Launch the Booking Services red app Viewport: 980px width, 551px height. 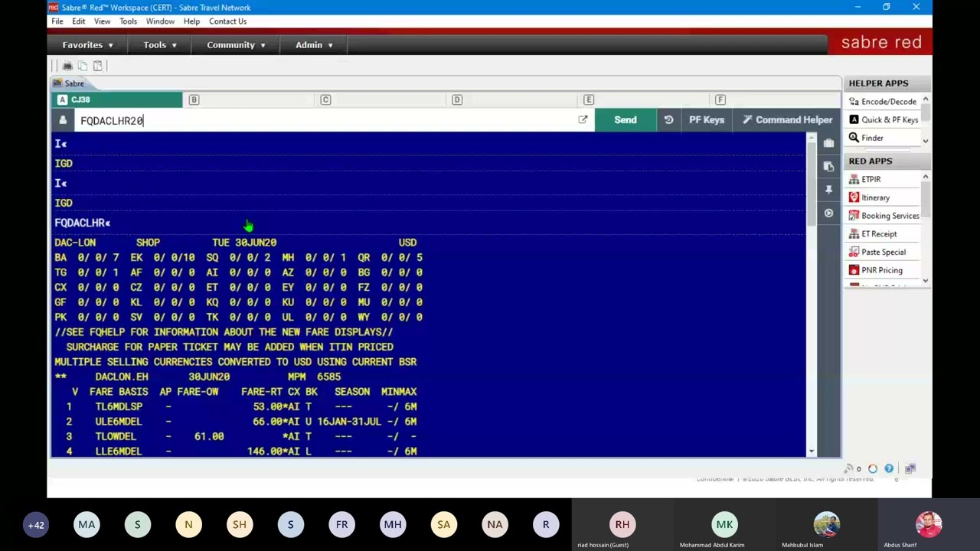tap(884, 216)
